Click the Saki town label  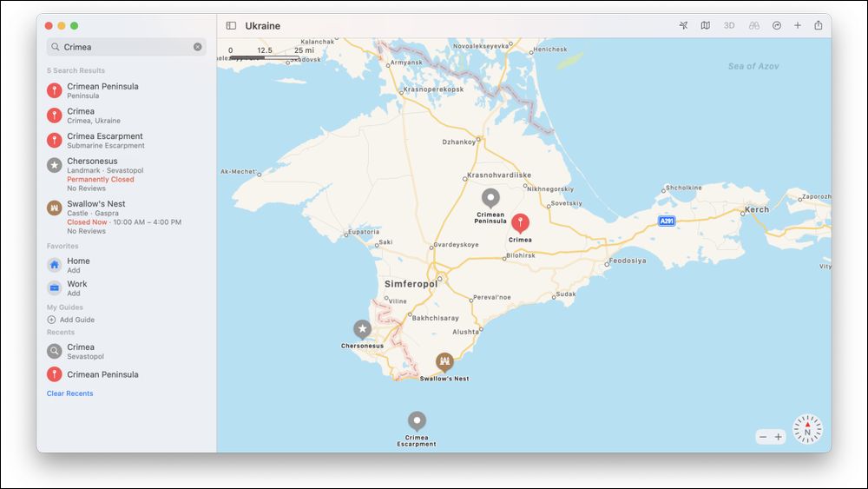[385, 242]
